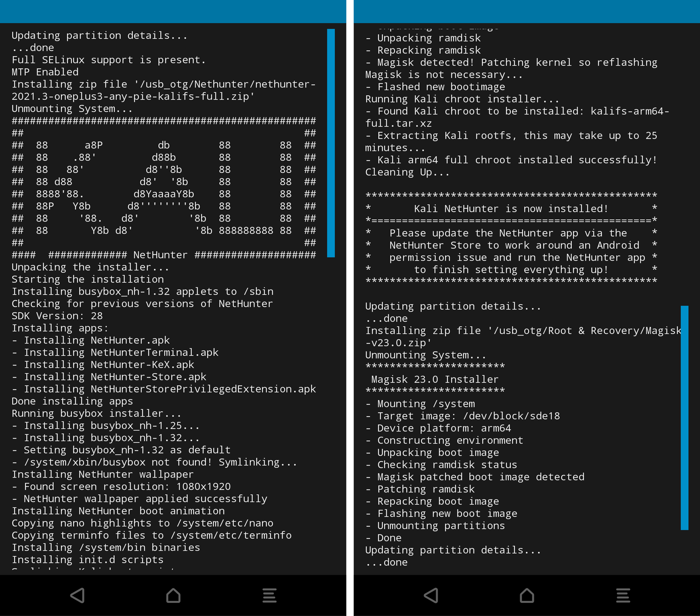
Task: Click the blue header bar above the 'Updating partition details' log
Action: pyautogui.click(x=173, y=11)
